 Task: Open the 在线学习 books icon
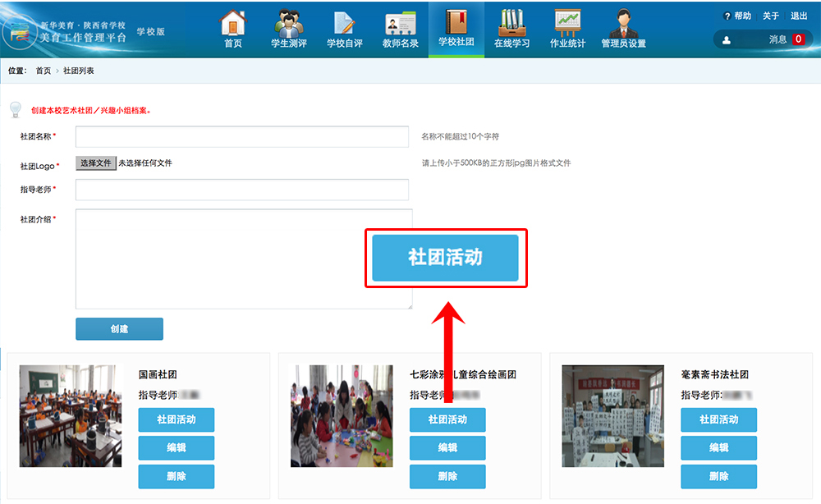coord(511,22)
